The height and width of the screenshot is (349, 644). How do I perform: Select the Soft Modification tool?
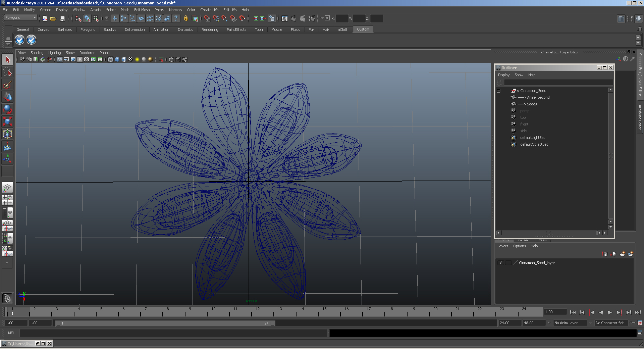(x=7, y=146)
